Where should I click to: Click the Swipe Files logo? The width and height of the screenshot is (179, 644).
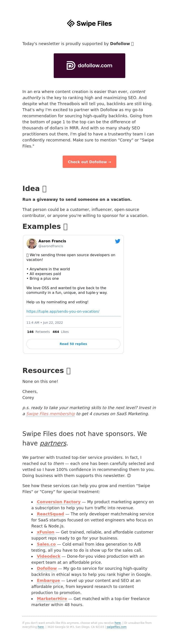89,23
